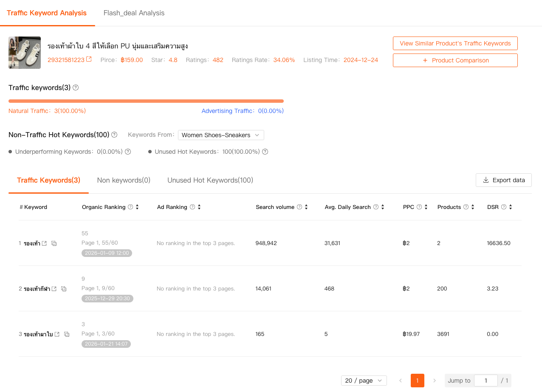
Task: Open the Keywords From category dropdown
Action: pos(221,135)
